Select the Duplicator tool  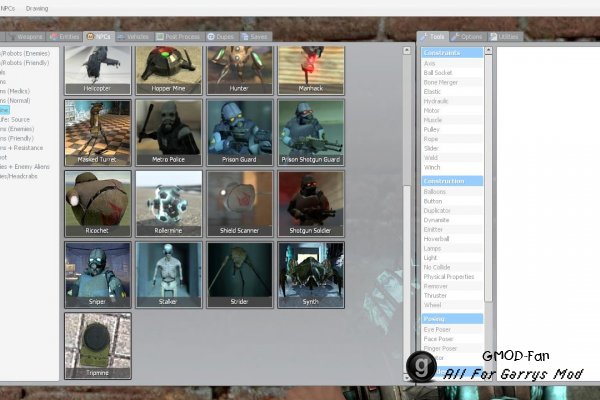pos(452,211)
